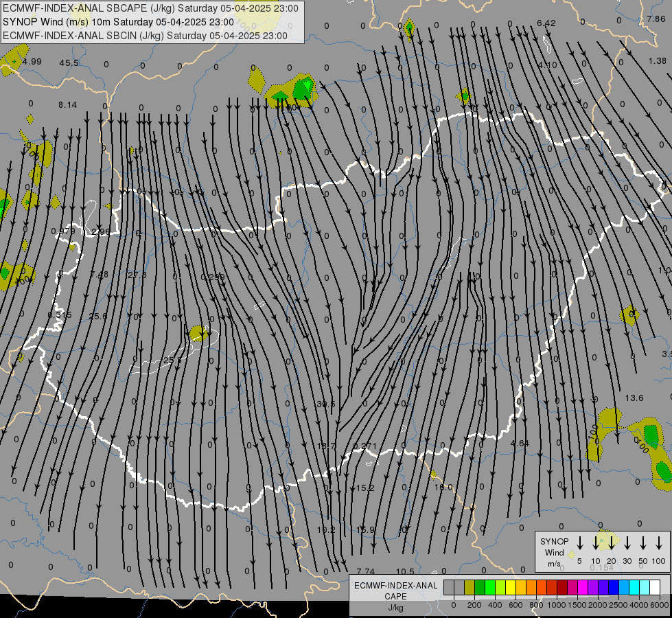Pick the pure yellow CAPE legend swatch
The image size is (672, 618).
coord(511,588)
